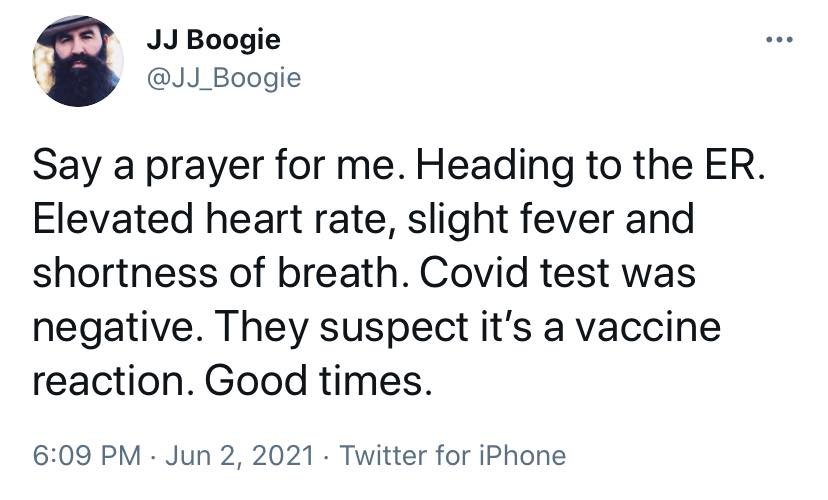Click the Jun 2, 2021 date
The width and height of the screenshot is (828, 500).
(240, 455)
